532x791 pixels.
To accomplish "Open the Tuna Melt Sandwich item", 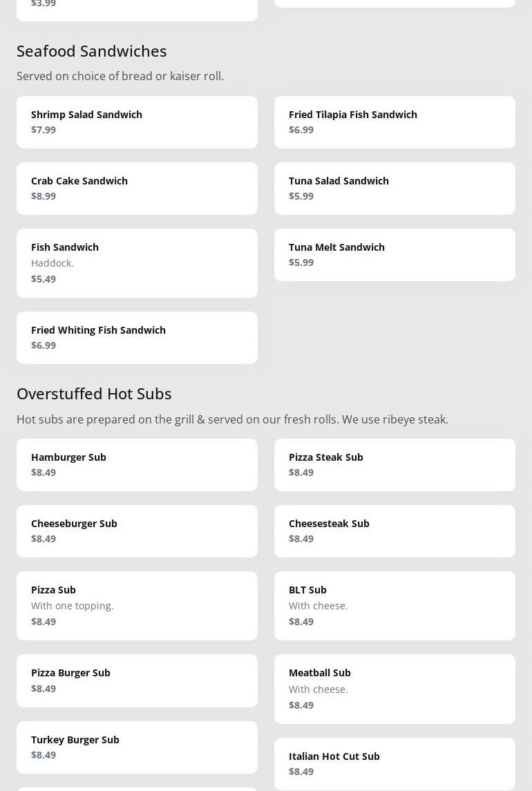I will 395,254.
